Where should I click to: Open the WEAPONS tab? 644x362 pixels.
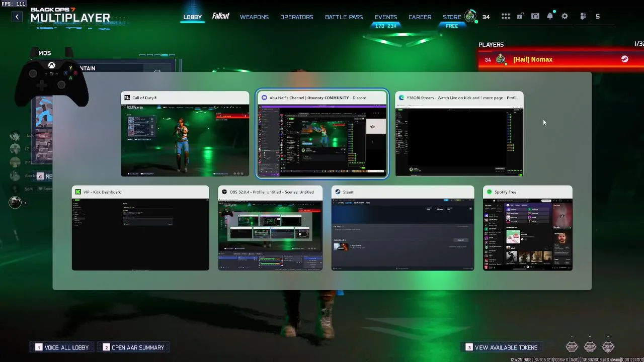[254, 17]
